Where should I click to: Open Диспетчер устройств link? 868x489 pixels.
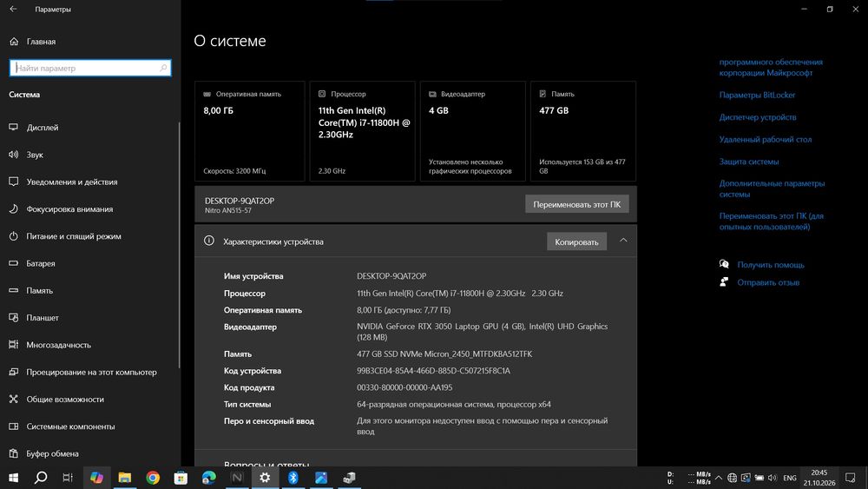coord(757,117)
